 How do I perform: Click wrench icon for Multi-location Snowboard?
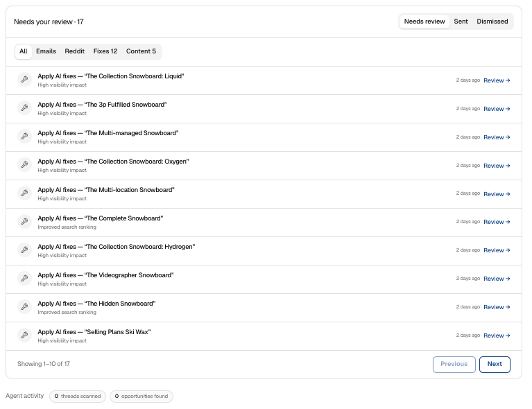24,193
